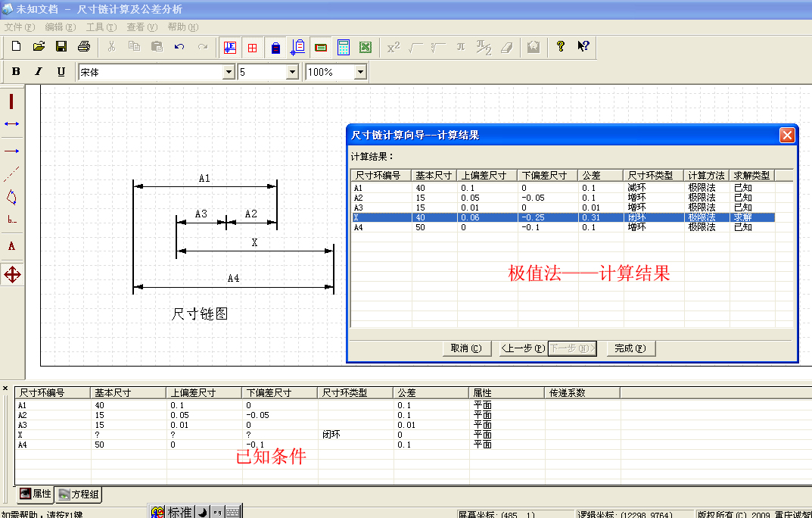Close the bottom properties panel with the x
812x518 pixels.
[x=5, y=388]
